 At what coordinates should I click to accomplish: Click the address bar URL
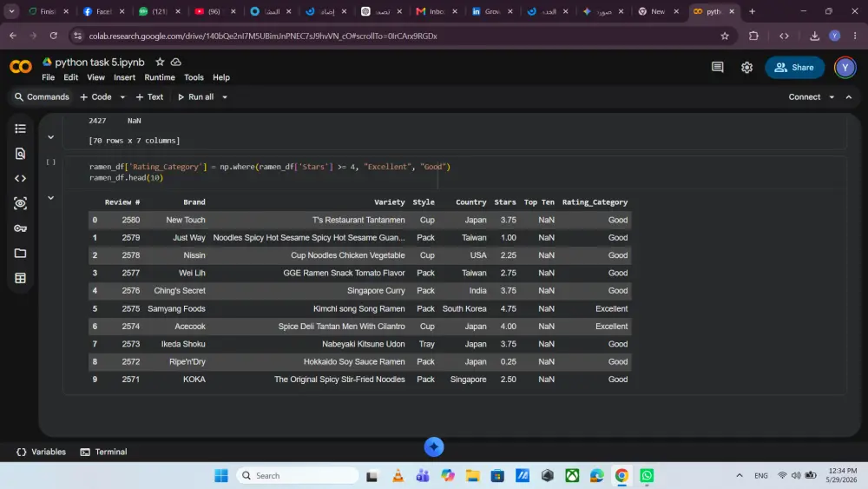point(263,36)
